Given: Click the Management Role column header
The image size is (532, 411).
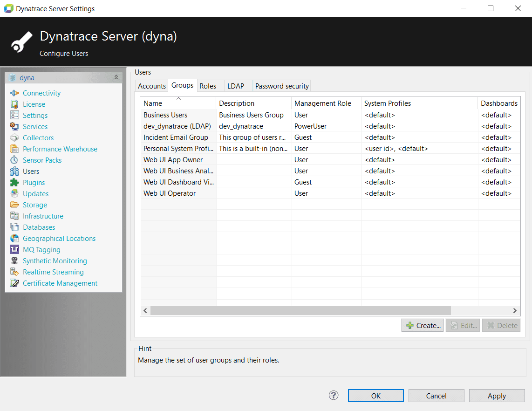Looking at the screenshot, I should 326,103.
